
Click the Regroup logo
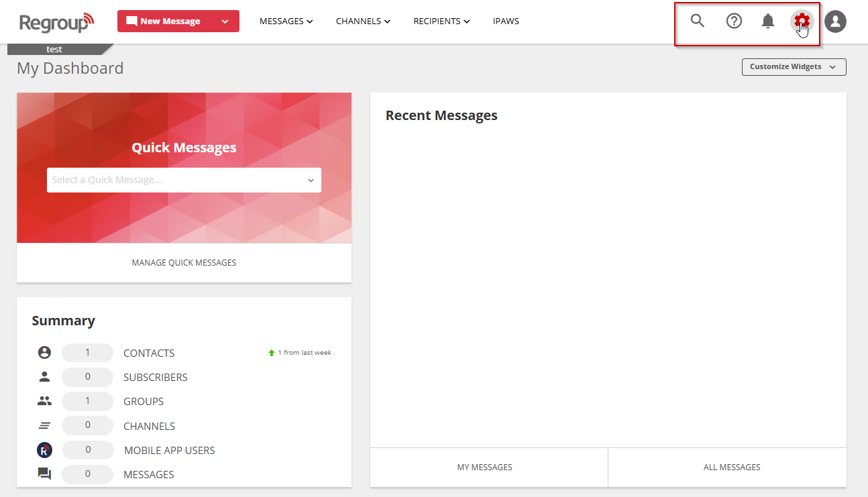pyautogui.click(x=56, y=21)
